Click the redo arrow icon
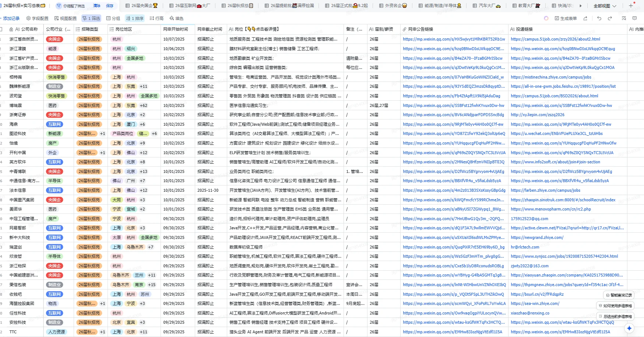The height and width of the screenshot is (337, 644). click(610, 18)
